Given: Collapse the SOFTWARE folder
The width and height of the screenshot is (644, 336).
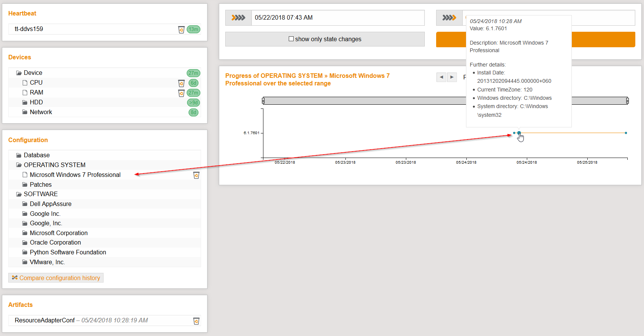Looking at the screenshot, I should tap(19, 194).
